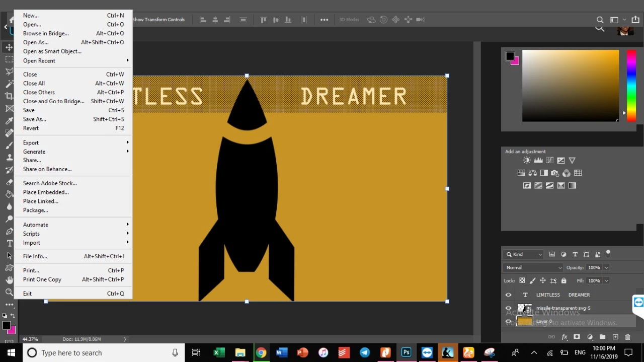Select the Crop tool in toolbar

point(9,96)
